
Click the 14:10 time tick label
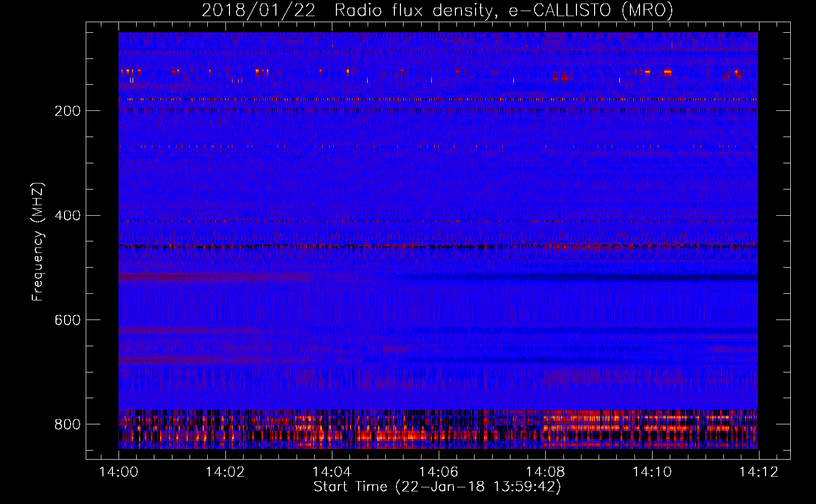point(652,472)
